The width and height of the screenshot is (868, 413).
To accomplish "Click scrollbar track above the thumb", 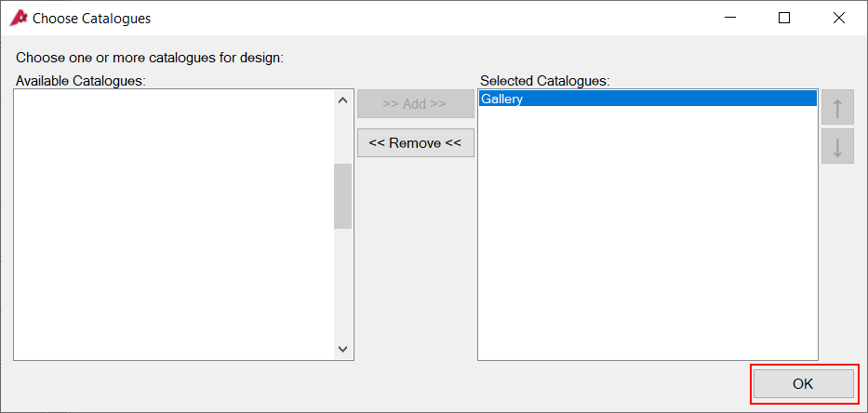I will [x=342, y=137].
